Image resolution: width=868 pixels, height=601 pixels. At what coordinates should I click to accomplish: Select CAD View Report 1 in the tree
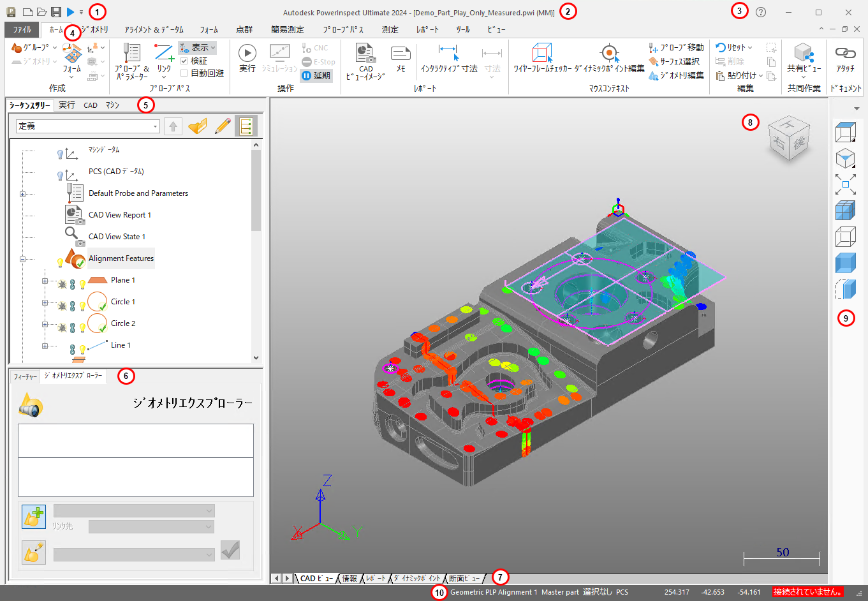click(120, 215)
